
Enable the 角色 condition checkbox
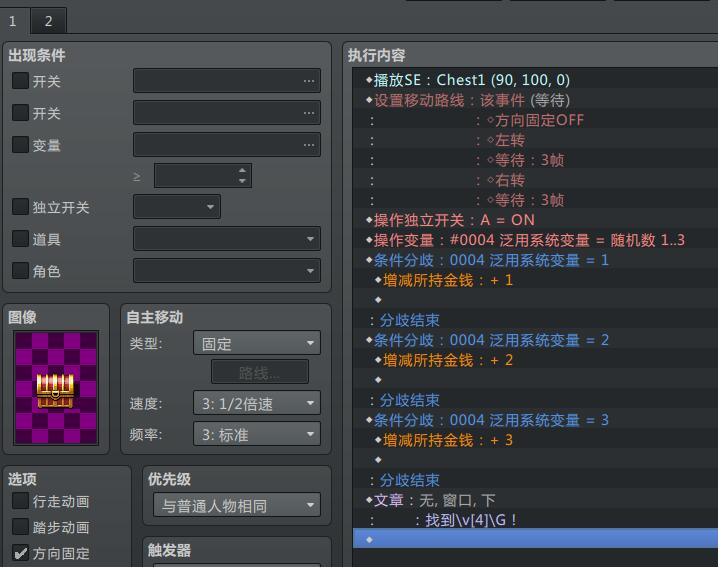(x=20, y=271)
